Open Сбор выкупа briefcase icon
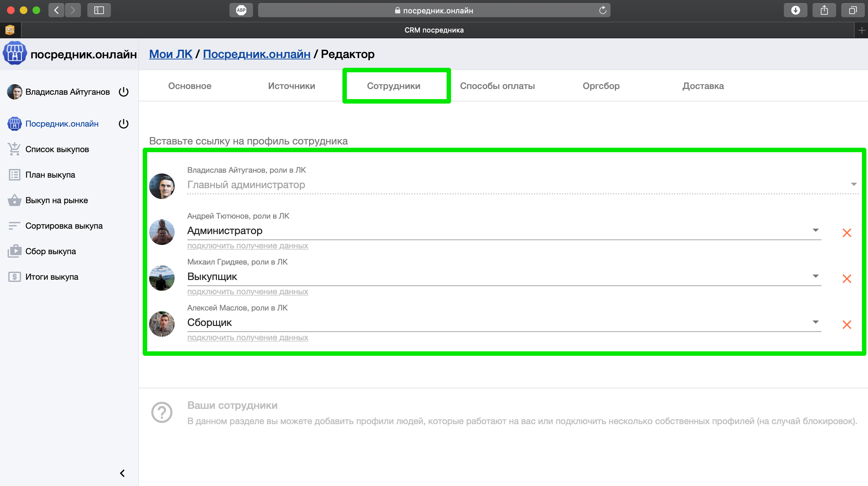 pyautogui.click(x=14, y=251)
